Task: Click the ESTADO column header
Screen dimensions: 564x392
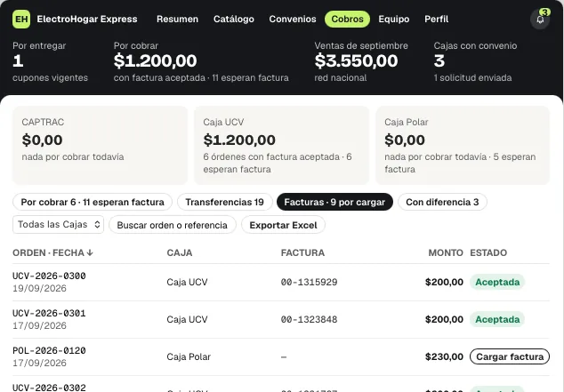Action: [x=488, y=252]
